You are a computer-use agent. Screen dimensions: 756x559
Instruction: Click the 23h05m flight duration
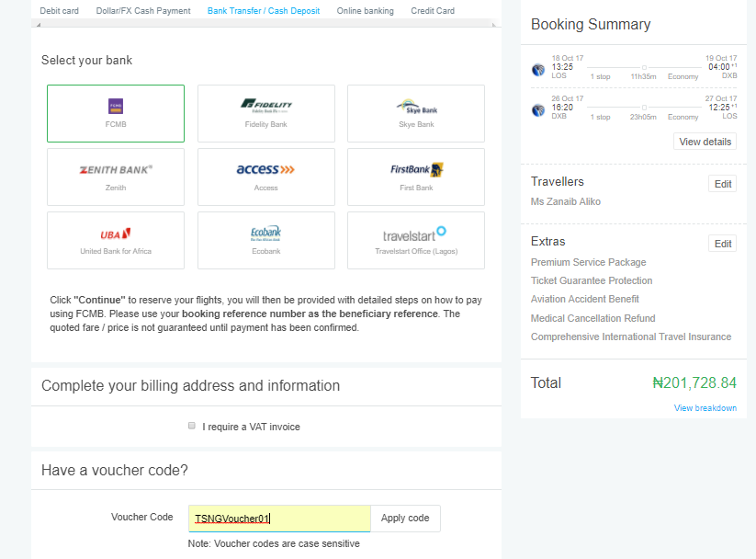point(643,117)
